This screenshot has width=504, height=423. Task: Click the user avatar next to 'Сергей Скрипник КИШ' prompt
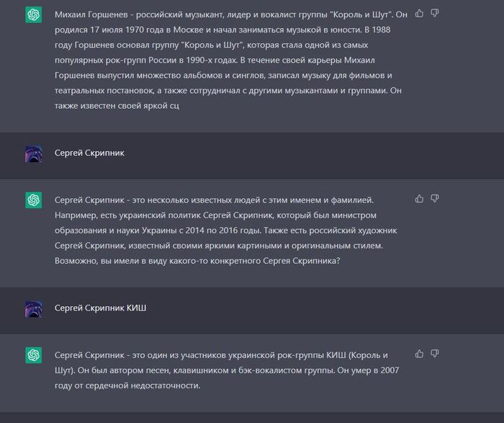tap(33, 308)
